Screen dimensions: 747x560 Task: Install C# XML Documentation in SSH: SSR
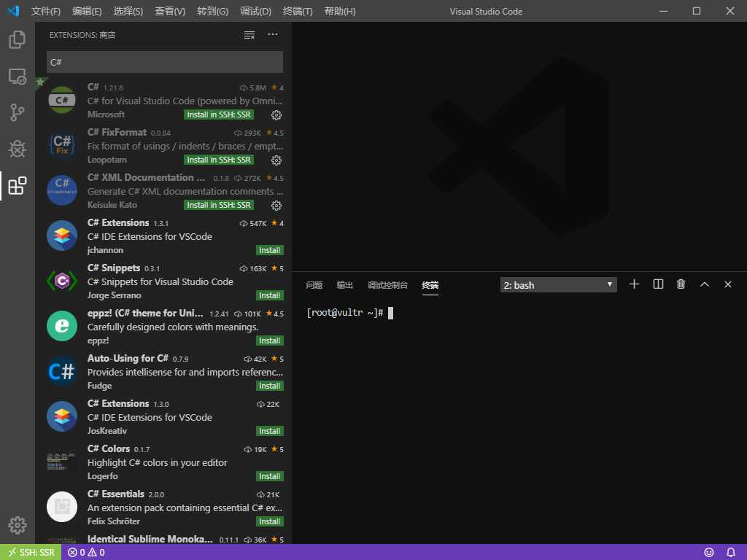coord(219,205)
